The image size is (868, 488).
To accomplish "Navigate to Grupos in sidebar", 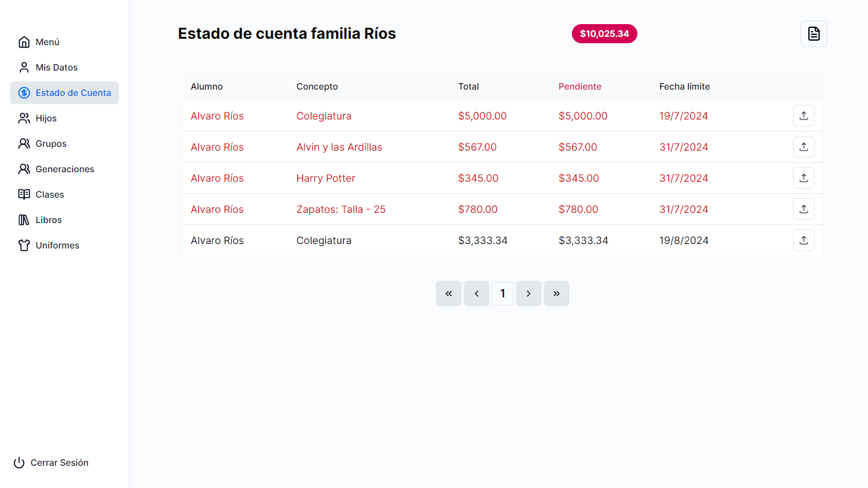I will click(51, 144).
